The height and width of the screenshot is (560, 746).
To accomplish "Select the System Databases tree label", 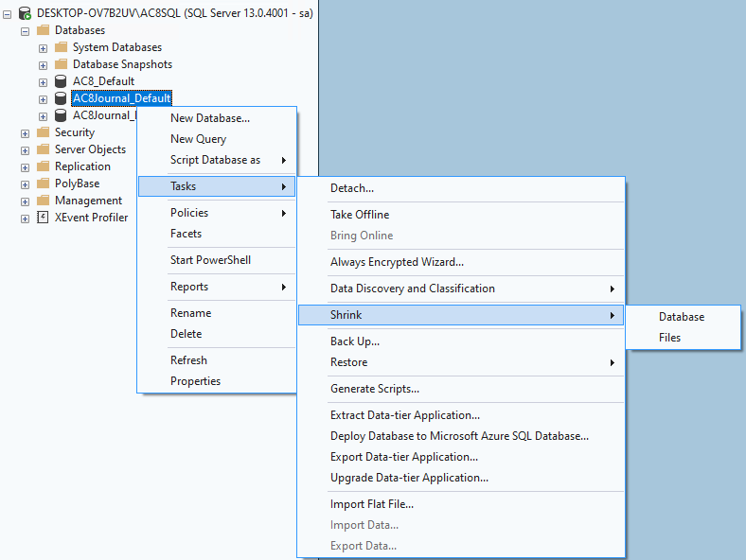I will click(117, 47).
